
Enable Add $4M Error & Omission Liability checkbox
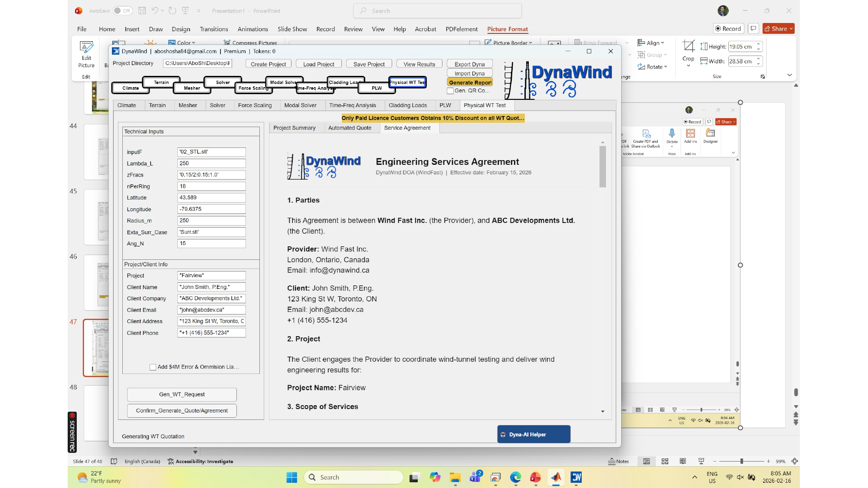tap(153, 367)
